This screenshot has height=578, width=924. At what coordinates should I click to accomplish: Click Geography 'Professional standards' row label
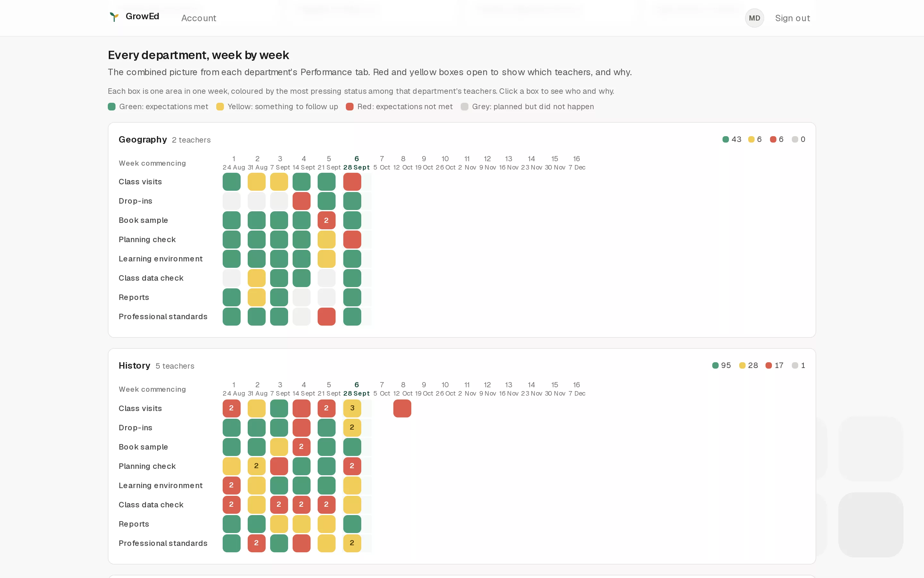163,317
